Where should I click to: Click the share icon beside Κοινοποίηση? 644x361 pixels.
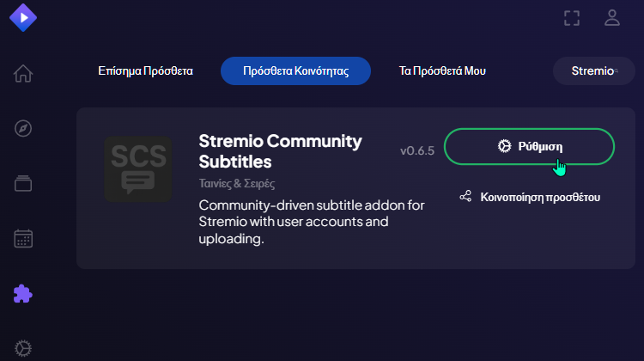(465, 197)
